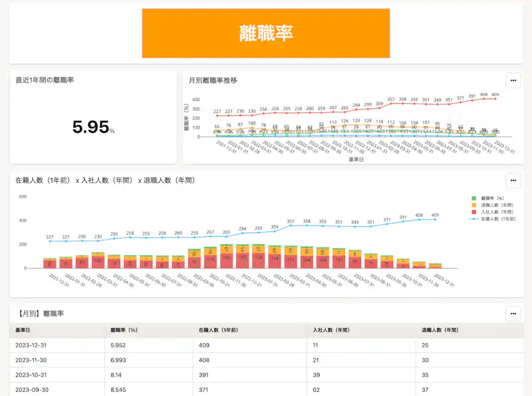
Task: Select the 直近1年間の離職率 card title
Action: point(45,80)
